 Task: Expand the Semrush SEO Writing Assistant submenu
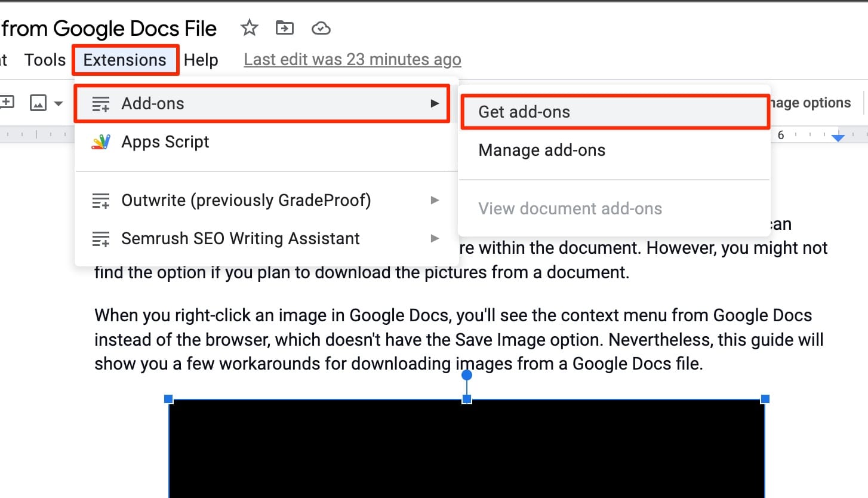[435, 239]
